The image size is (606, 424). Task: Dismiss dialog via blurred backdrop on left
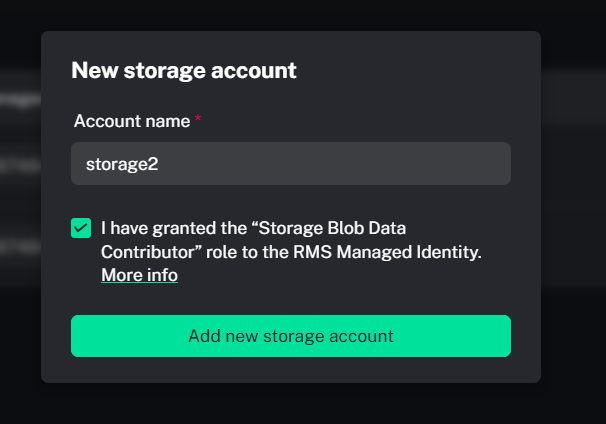(19, 193)
